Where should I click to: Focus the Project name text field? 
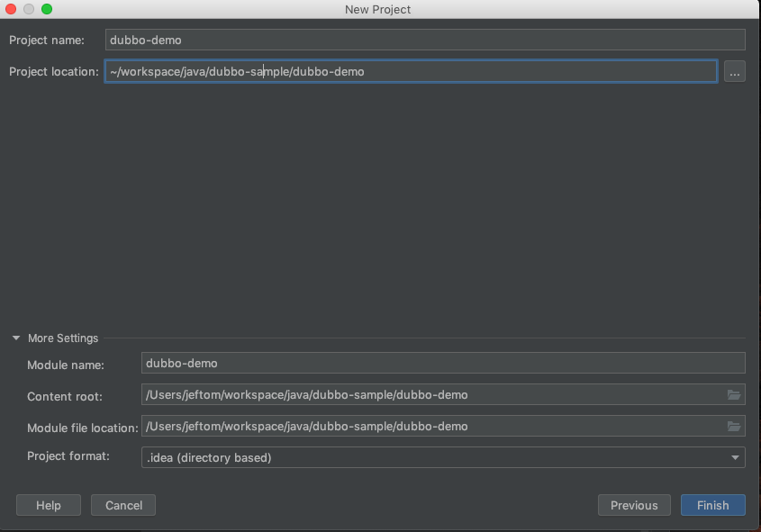[x=425, y=40]
